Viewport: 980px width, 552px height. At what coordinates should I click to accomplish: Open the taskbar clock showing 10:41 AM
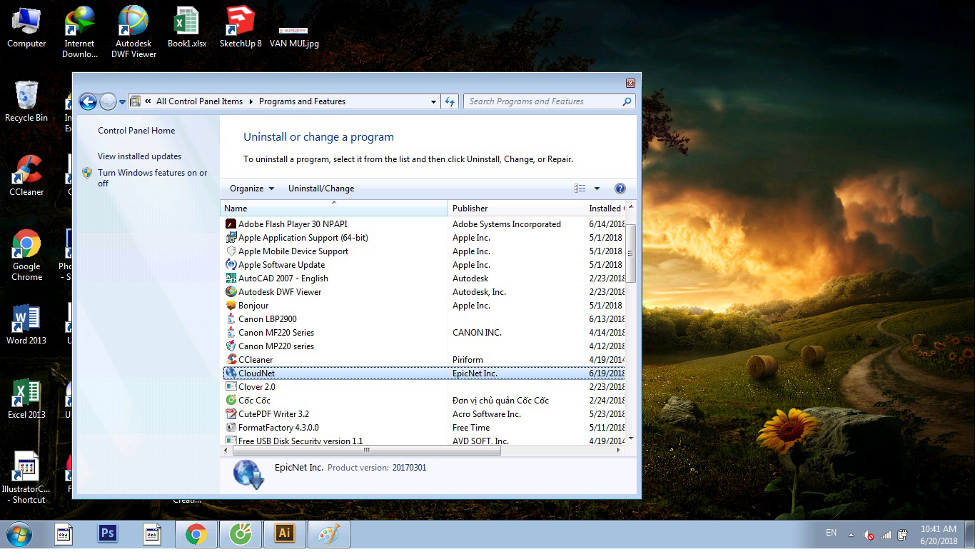point(938,535)
